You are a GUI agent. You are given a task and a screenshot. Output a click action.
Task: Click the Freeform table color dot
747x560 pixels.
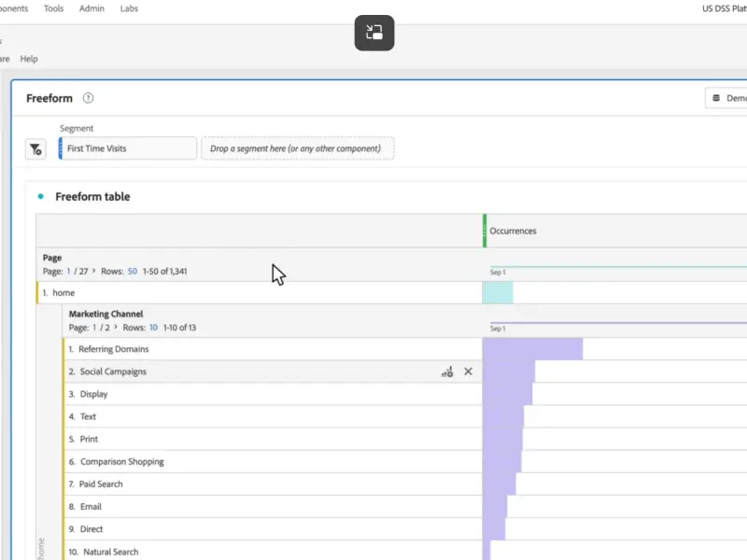(x=40, y=196)
